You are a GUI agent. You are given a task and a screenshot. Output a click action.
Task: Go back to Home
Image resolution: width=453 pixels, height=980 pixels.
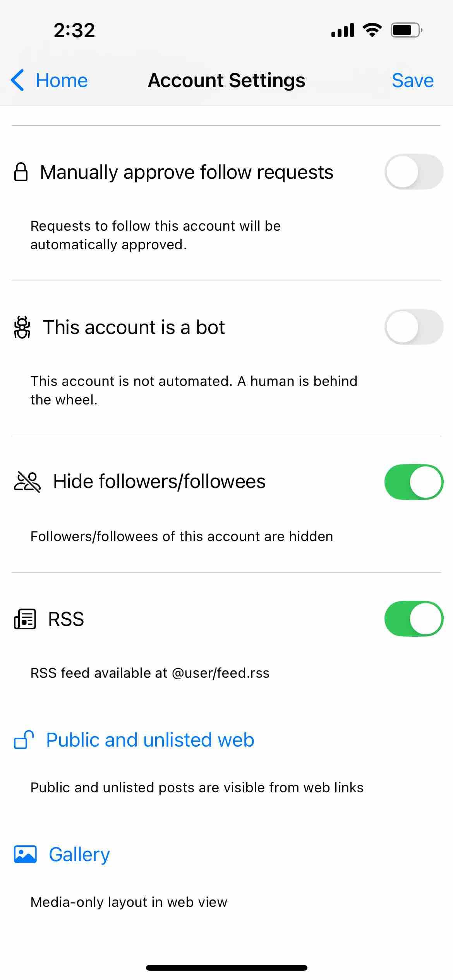pyautogui.click(x=62, y=81)
